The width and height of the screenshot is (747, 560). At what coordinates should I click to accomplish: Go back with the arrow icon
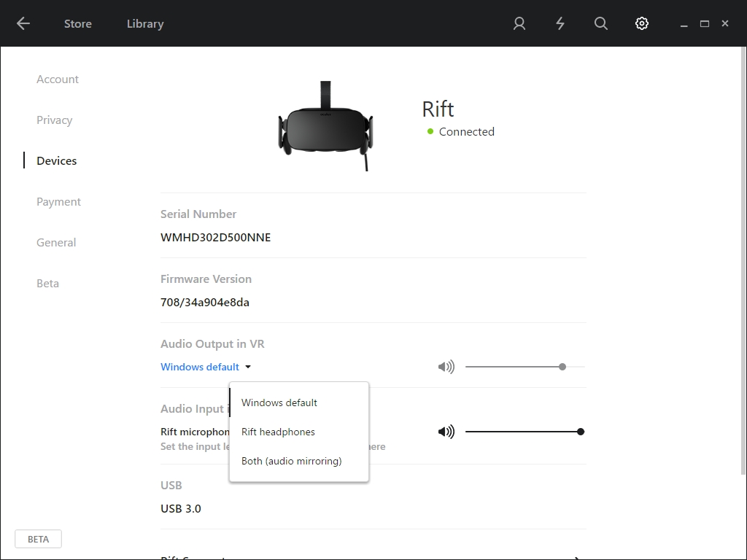tap(23, 23)
